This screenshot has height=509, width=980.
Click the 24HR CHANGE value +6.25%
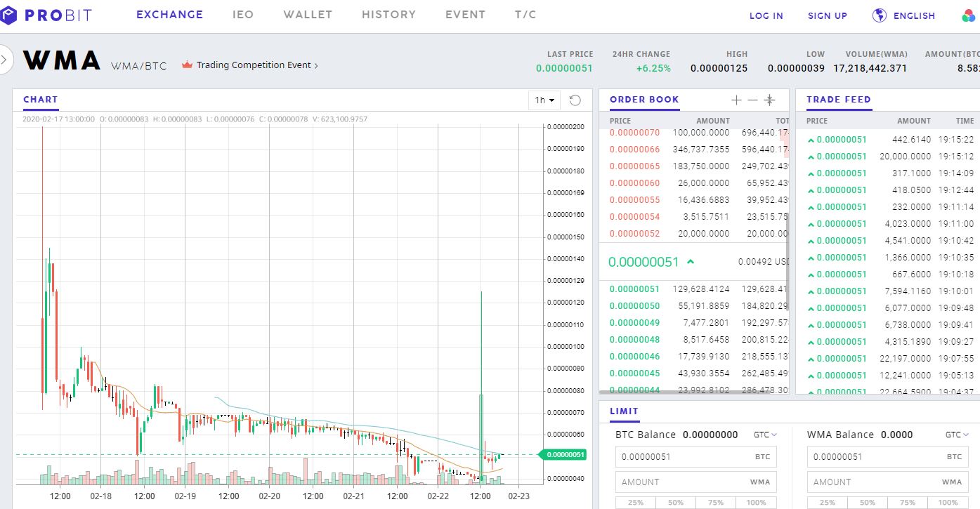[x=653, y=69]
